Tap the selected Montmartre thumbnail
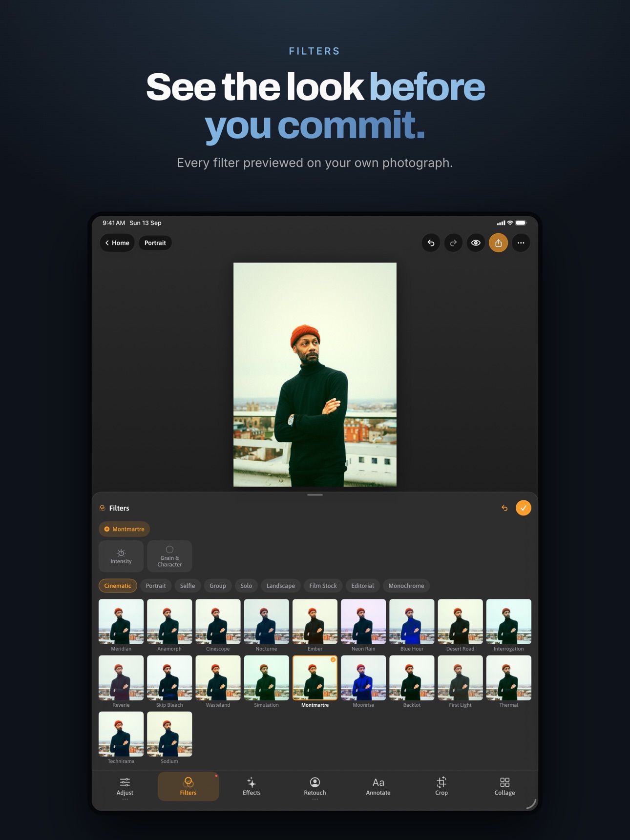Screen dimensions: 630x840 (315, 678)
